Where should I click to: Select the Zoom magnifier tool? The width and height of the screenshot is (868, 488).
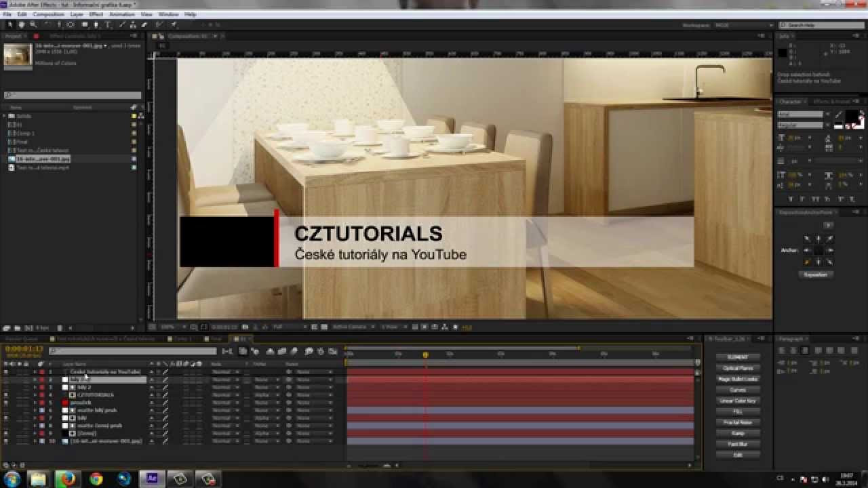click(x=33, y=24)
